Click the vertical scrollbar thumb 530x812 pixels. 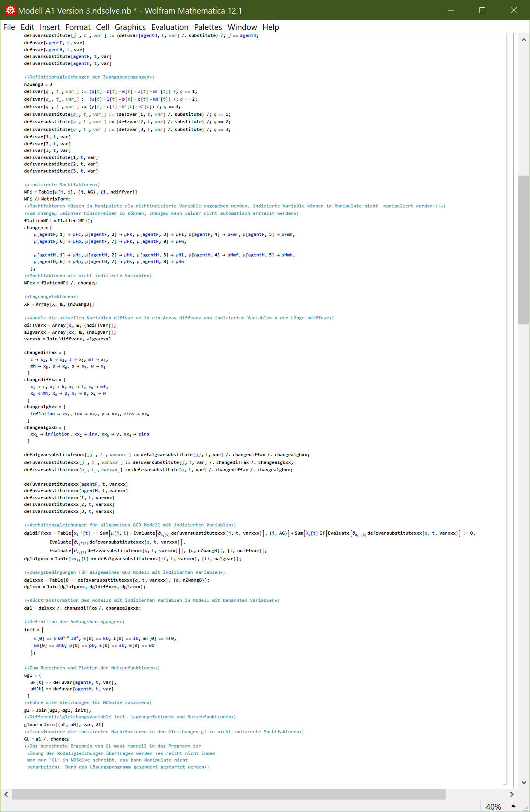[524, 250]
